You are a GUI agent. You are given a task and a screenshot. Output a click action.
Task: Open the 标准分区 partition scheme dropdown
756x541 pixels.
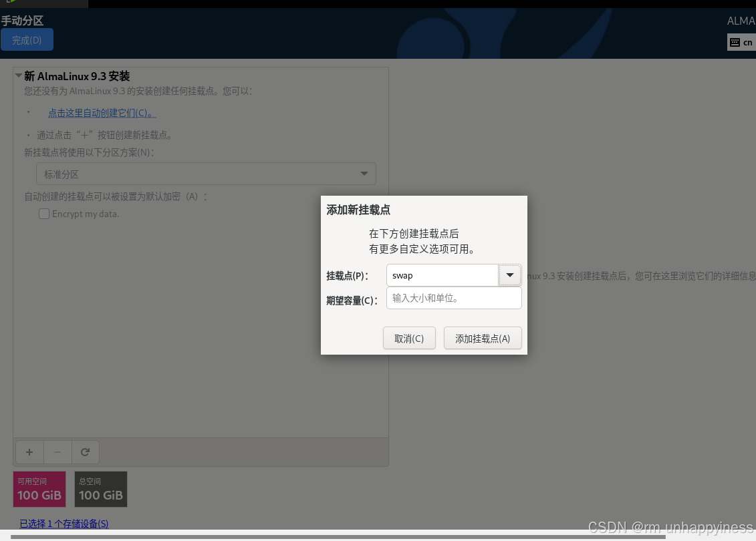point(206,174)
